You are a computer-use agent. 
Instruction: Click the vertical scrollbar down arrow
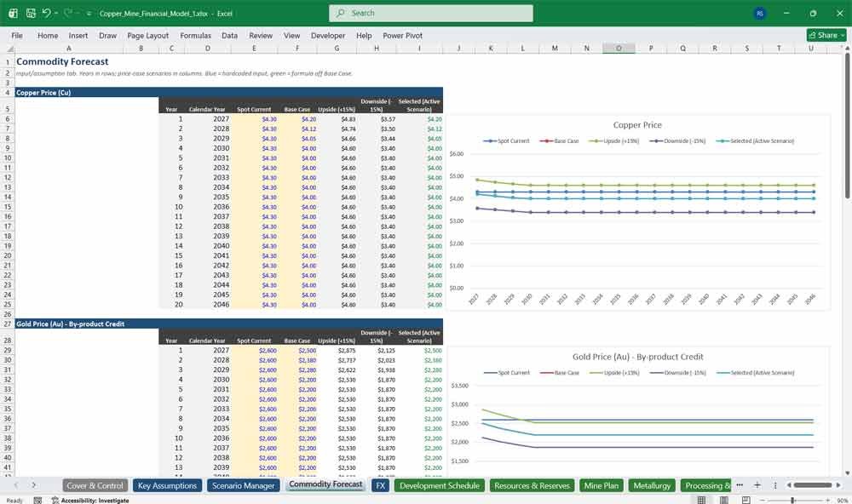(x=848, y=473)
